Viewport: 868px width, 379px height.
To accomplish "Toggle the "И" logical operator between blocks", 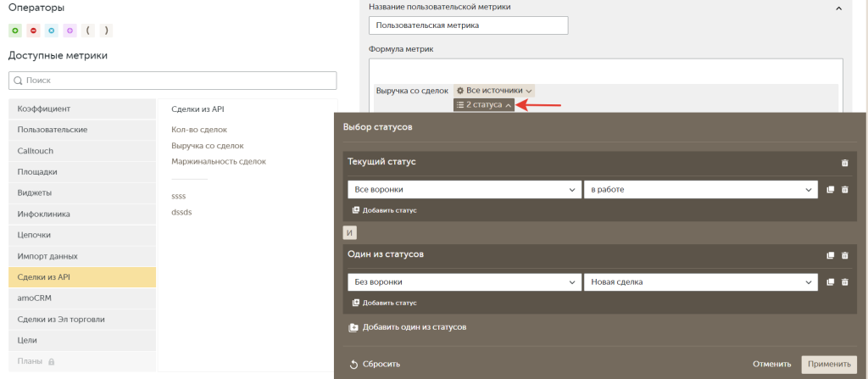I will pos(349,233).
